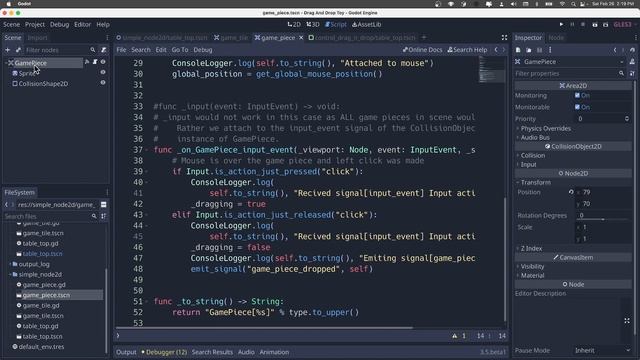The height and width of the screenshot is (360, 640).
Task: Open the Inspector object history icon
Action: click(x=633, y=50)
